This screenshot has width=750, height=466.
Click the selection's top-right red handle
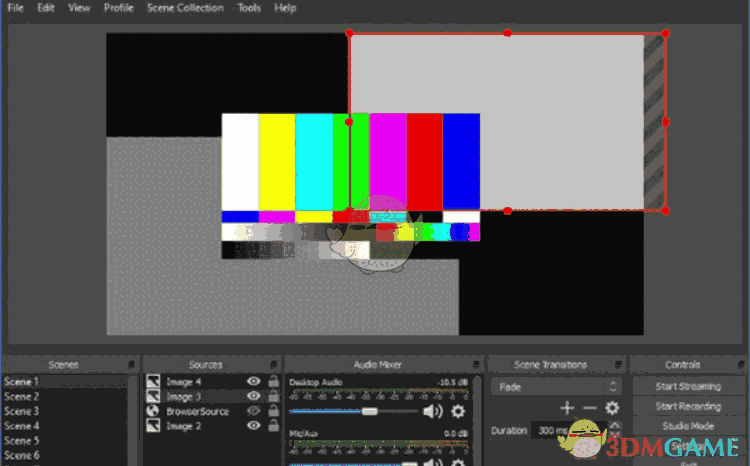coord(665,33)
